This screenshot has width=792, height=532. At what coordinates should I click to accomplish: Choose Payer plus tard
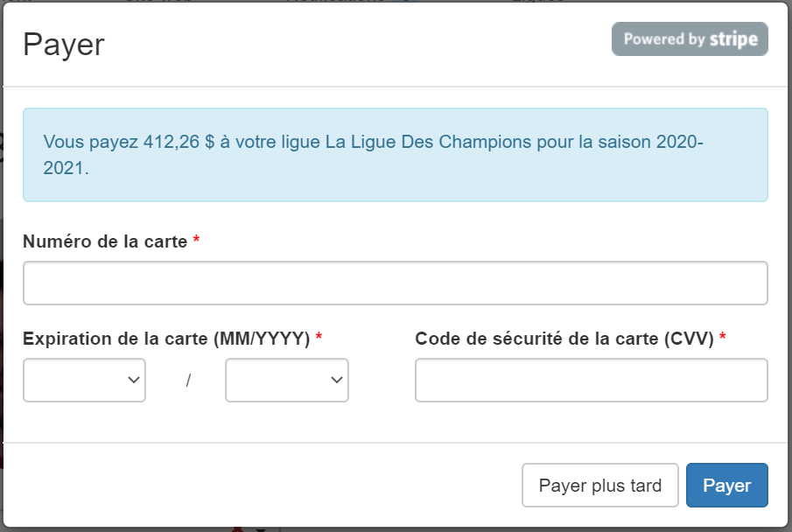[x=600, y=485]
